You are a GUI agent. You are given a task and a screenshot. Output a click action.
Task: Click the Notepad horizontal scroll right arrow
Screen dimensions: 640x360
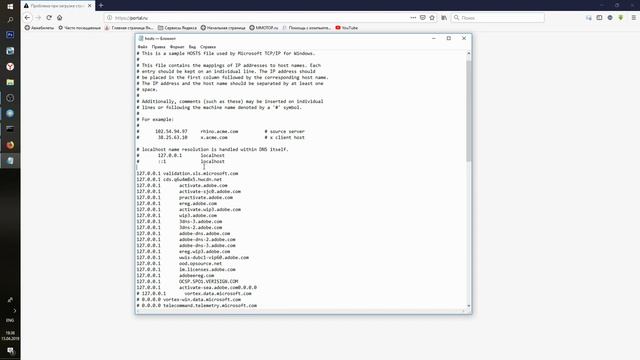(x=463, y=311)
